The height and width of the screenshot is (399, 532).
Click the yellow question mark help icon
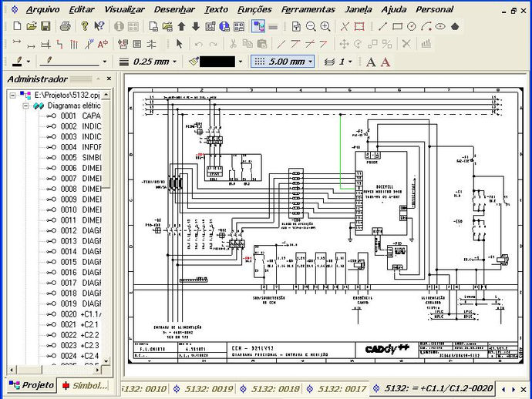pyautogui.click(x=85, y=26)
